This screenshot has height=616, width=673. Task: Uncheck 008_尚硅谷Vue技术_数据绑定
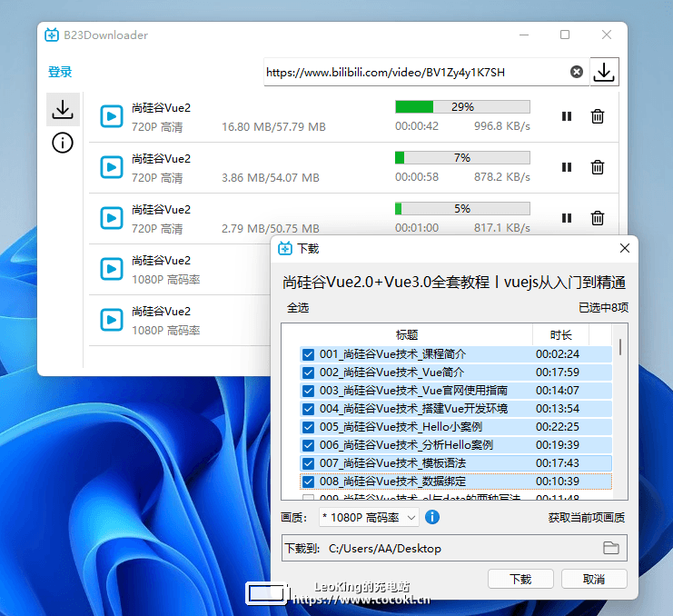point(308,482)
